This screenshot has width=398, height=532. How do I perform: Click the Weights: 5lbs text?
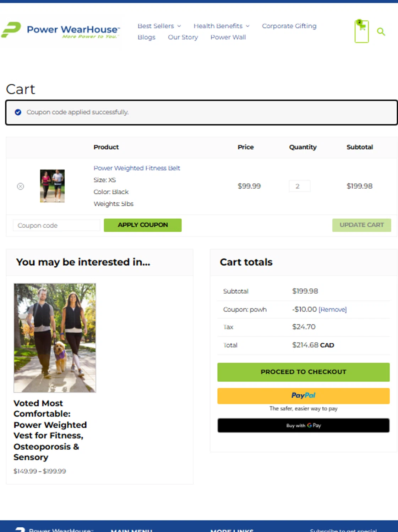tap(114, 204)
